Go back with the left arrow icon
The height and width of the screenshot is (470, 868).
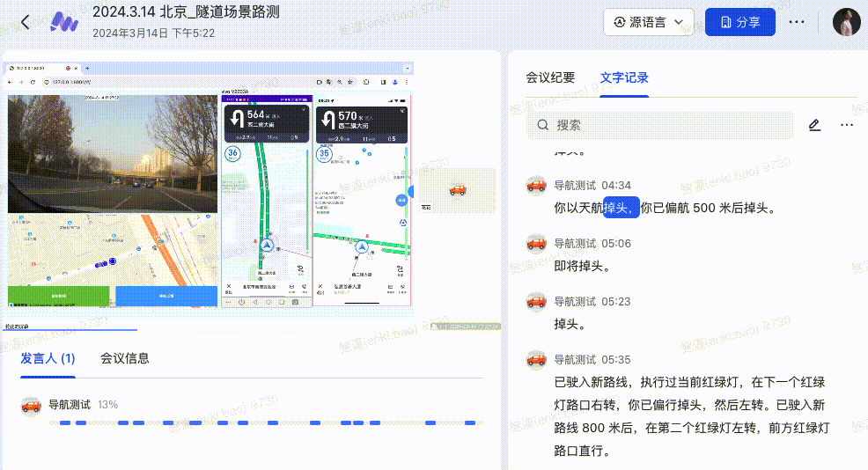(x=25, y=22)
